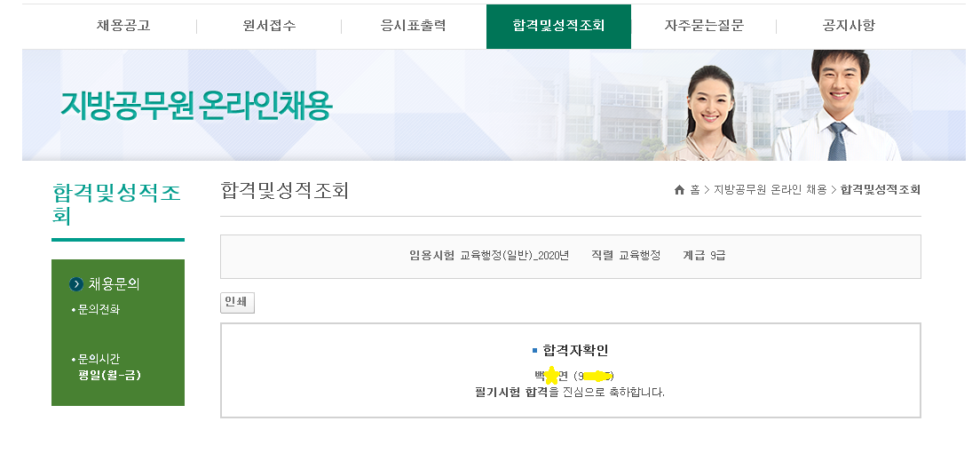Click the home icon in breadcrumb
Viewport: 980px width, 469px height.
click(680, 190)
